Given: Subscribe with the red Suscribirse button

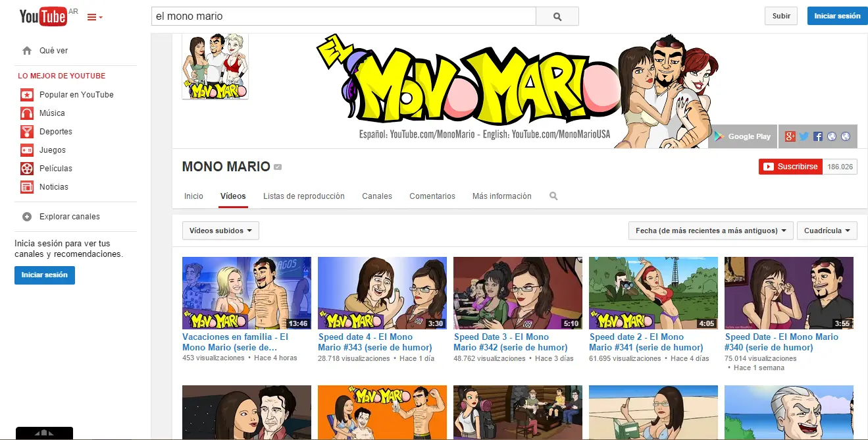Looking at the screenshot, I should (790, 167).
